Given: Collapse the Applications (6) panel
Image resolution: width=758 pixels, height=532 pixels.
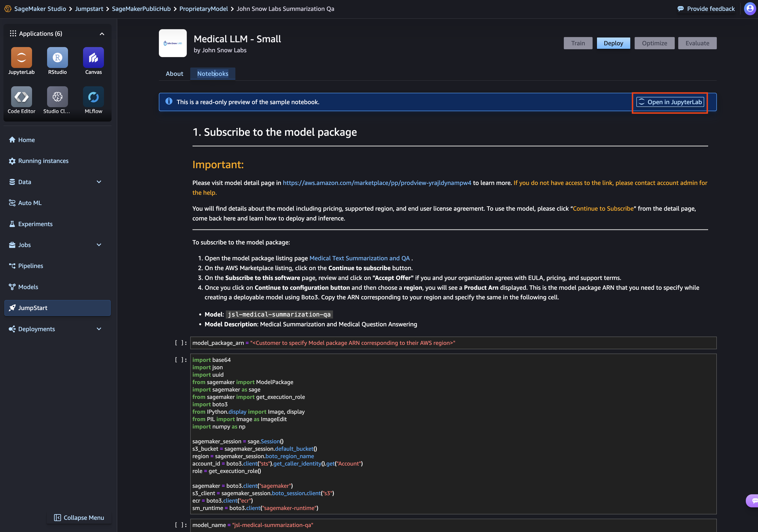Looking at the screenshot, I should click(x=102, y=34).
